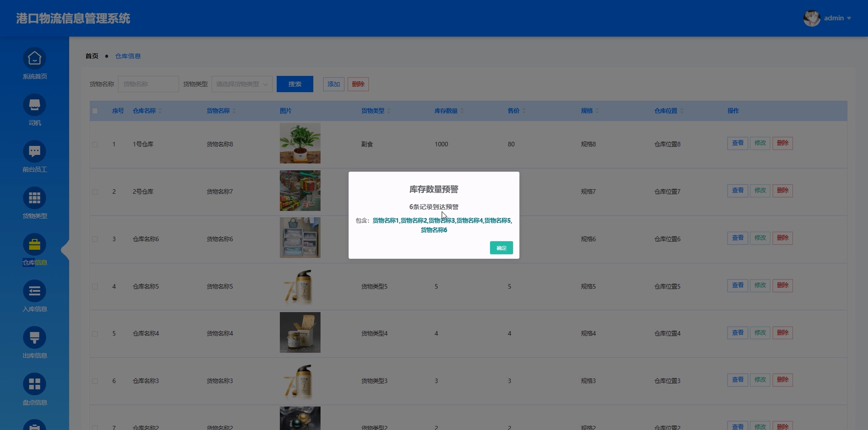The width and height of the screenshot is (868, 430).
Task: Open the 入库信息 sidebar icon
Action: [x=35, y=291]
